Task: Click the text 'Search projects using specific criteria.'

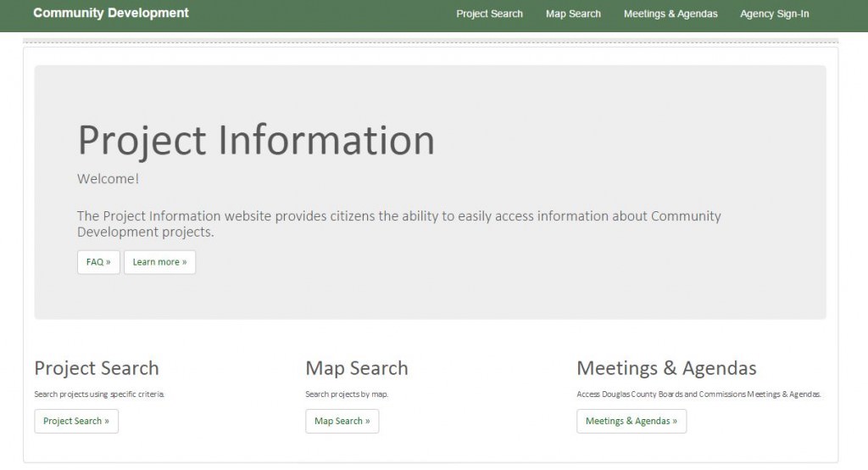Action: 99,394
